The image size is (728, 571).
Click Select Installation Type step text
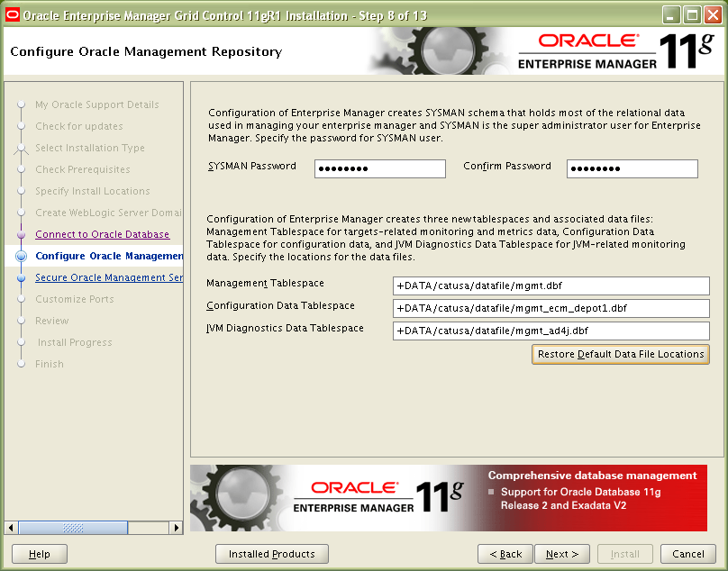tap(90, 148)
